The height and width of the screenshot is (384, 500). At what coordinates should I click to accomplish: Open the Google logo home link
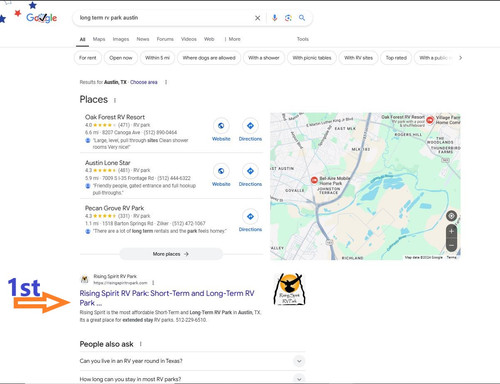(42, 18)
